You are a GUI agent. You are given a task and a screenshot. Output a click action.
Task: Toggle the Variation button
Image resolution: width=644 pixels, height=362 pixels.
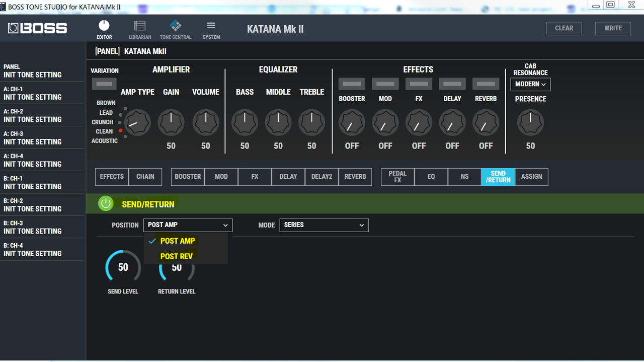pyautogui.click(x=104, y=84)
